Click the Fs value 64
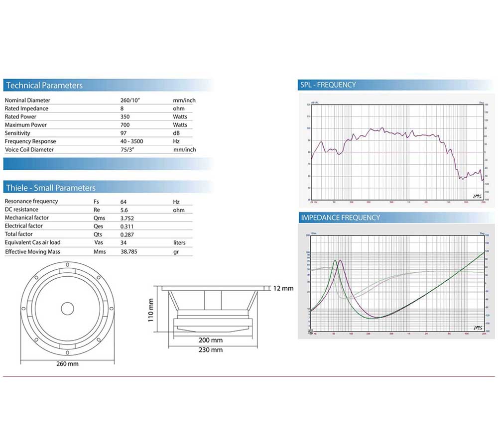Screen dimensions: 498x448 (123, 202)
